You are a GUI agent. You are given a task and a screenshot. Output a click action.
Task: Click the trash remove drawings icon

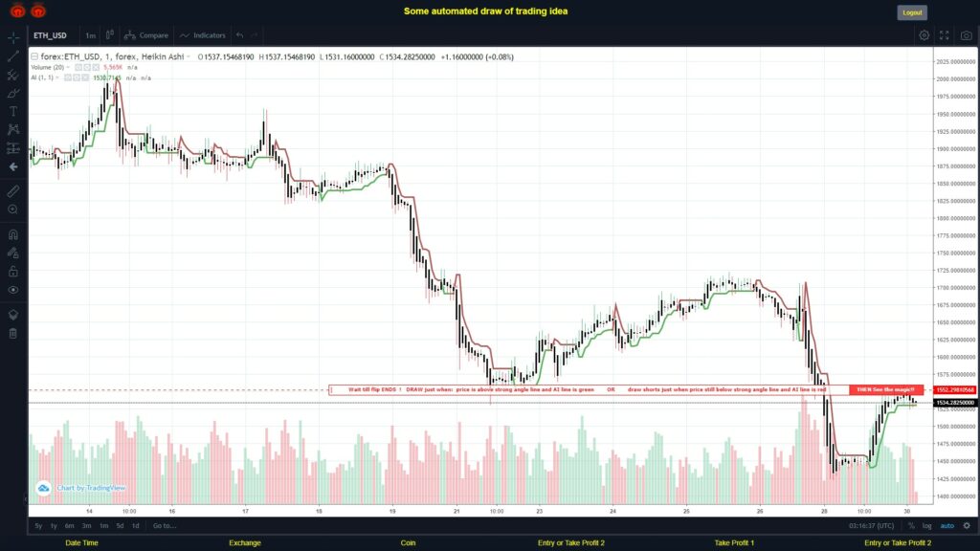pyautogui.click(x=13, y=333)
